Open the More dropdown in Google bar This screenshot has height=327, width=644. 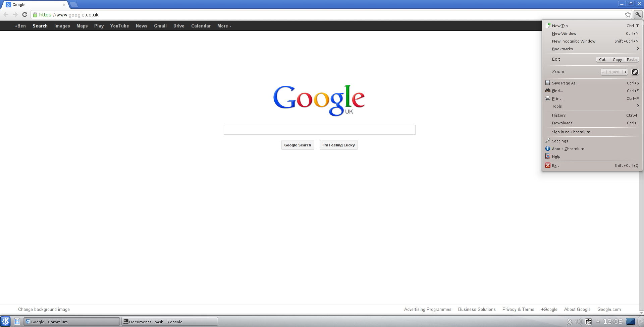[x=224, y=26]
